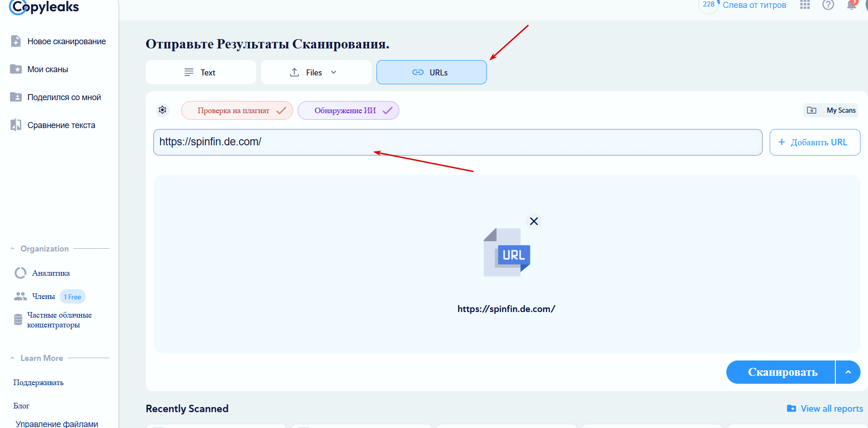This screenshot has width=868, height=428.
Task: Click the https://spinfin.de.com/ label under the file
Action: pos(506,309)
